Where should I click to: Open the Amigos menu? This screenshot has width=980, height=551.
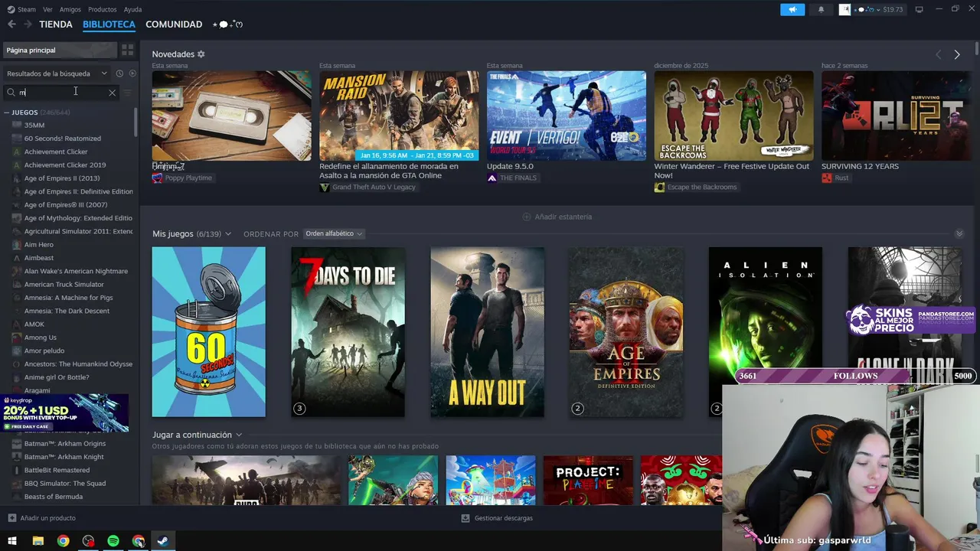[x=70, y=9]
